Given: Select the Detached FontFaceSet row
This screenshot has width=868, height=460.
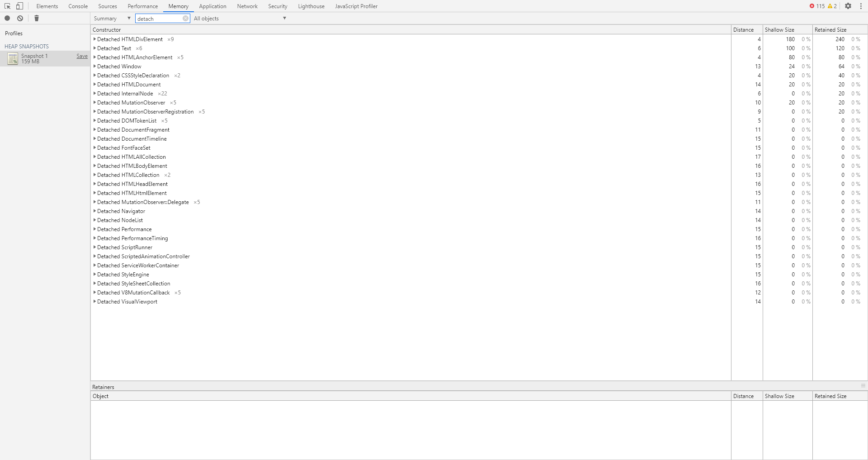Looking at the screenshot, I should pyautogui.click(x=479, y=148).
